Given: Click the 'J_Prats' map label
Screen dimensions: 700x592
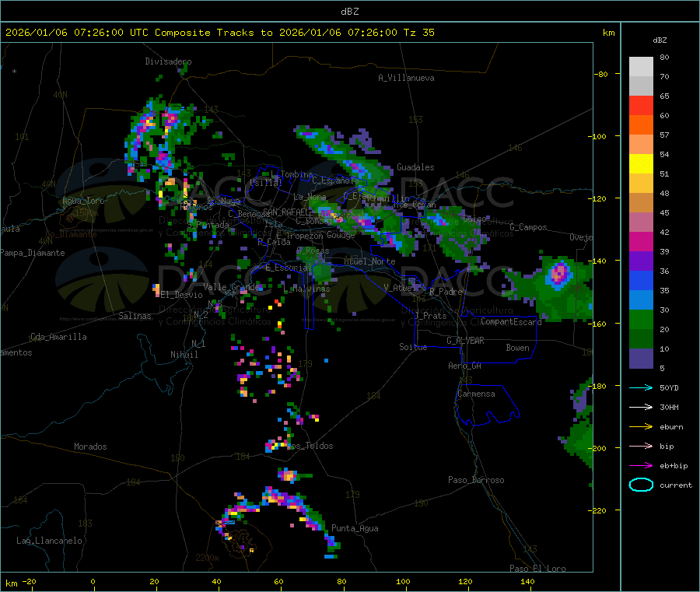Looking at the screenshot, I should pyautogui.click(x=431, y=316).
